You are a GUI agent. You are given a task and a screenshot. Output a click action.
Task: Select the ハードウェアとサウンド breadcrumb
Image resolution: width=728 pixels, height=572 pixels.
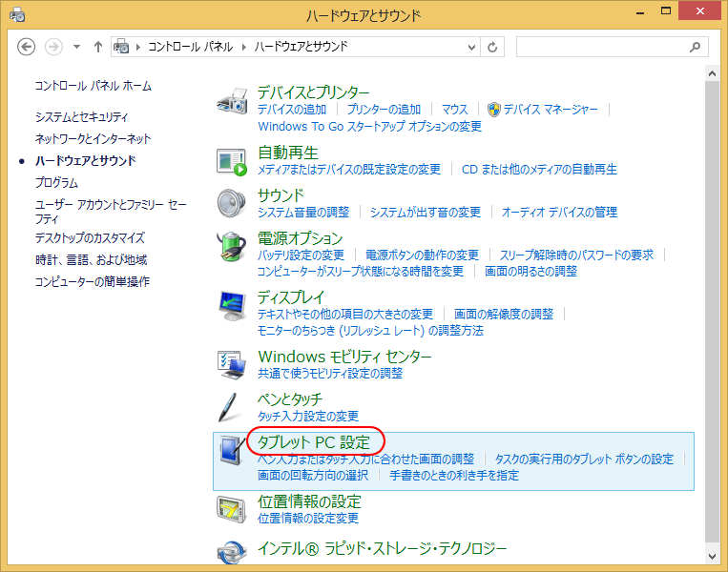tap(301, 47)
